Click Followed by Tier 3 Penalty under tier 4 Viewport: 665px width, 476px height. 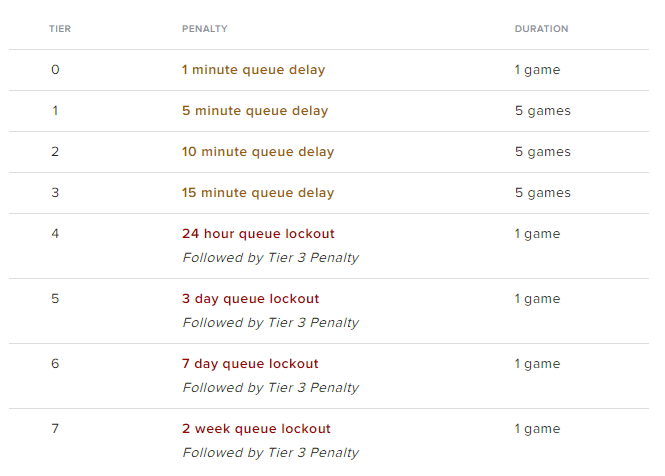point(270,258)
